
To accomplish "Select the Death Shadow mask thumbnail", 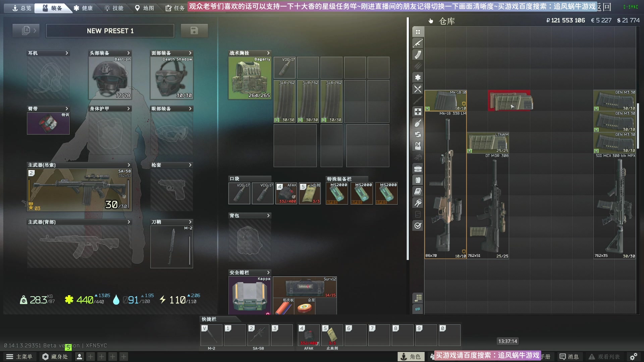I will [x=172, y=78].
